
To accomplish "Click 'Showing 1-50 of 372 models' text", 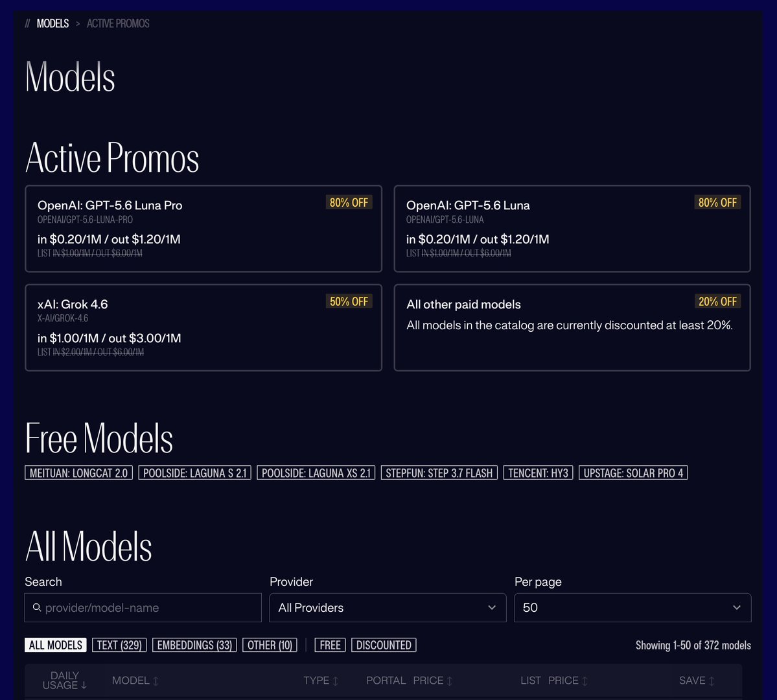I will (x=693, y=645).
